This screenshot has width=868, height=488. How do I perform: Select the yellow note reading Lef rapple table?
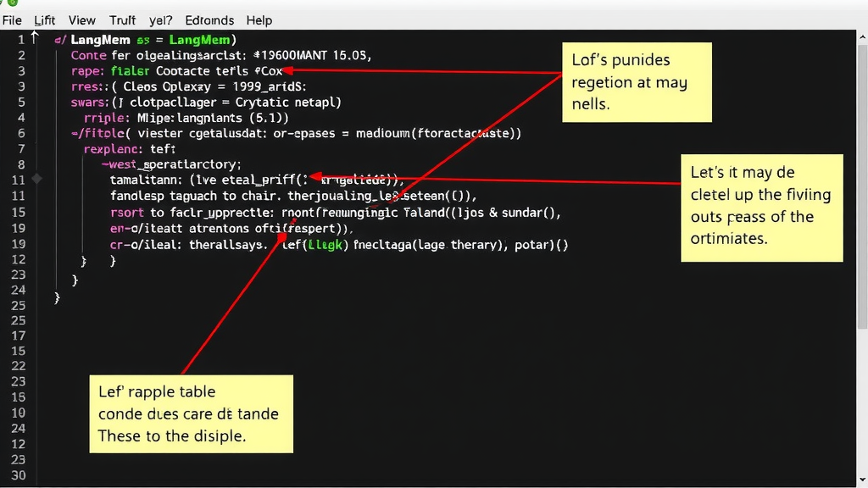pyautogui.click(x=191, y=413)
